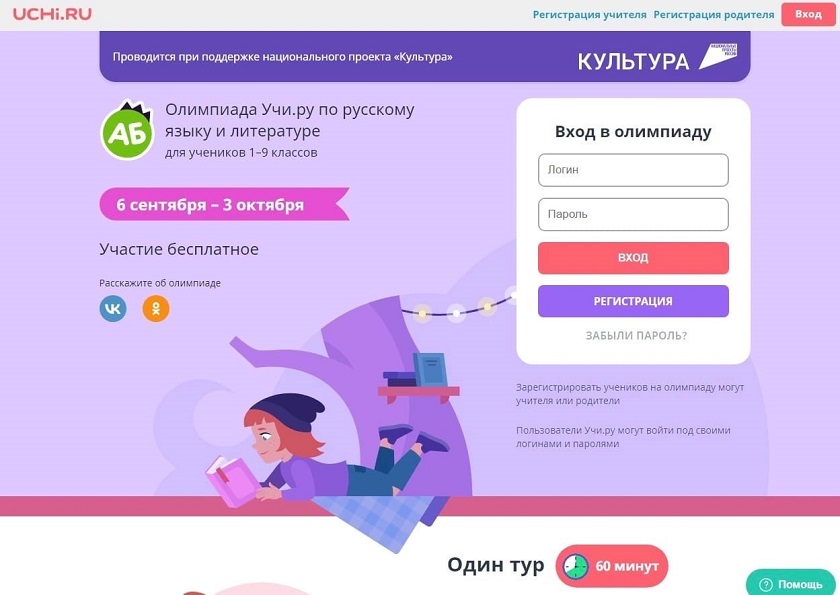Click the purple РЕГИСТРАЦИЯ button
The width and height of the screenshot is (840, 595).
[633, 301]
